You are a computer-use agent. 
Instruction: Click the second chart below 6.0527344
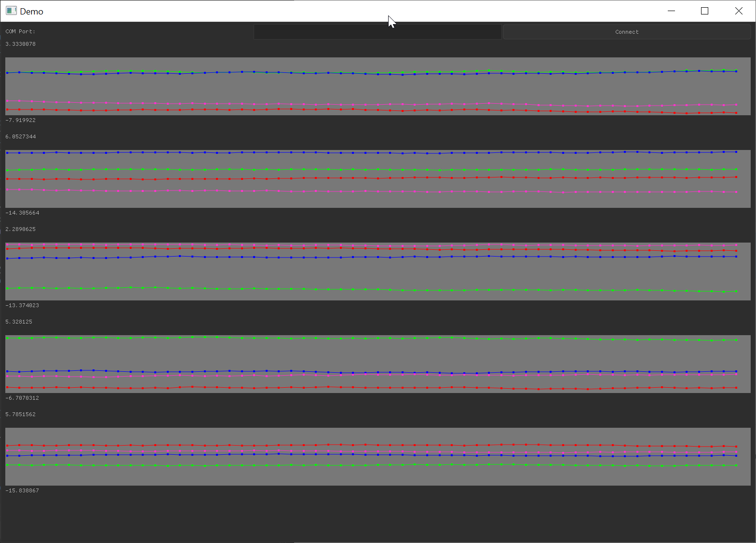tap(378, 179)
